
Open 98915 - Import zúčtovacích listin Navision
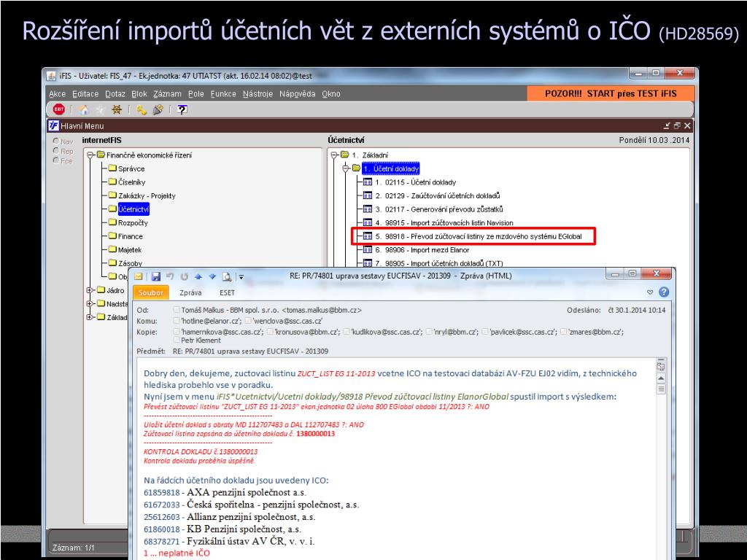(x=444, y=222)
